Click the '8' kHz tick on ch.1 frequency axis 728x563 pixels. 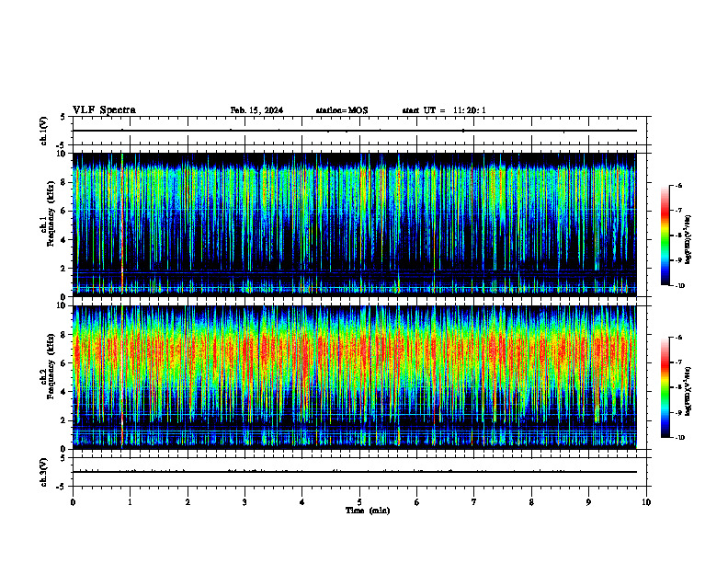[x=63, y=182]
